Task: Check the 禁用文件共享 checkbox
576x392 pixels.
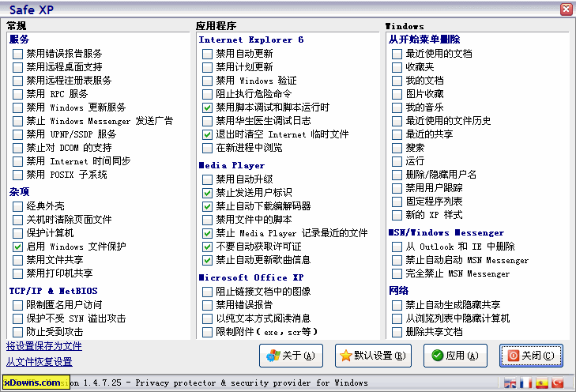Action: click(x=17, y=260)
